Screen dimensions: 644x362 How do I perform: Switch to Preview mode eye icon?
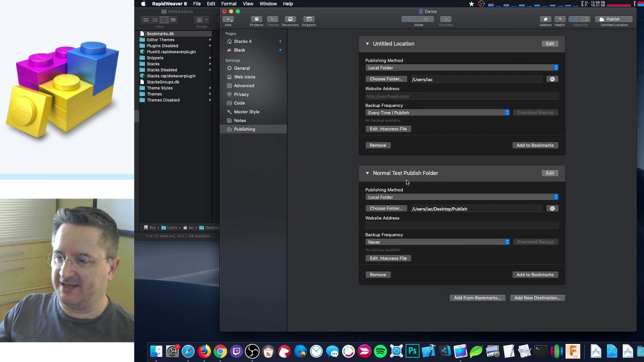[x=426, y=20]
